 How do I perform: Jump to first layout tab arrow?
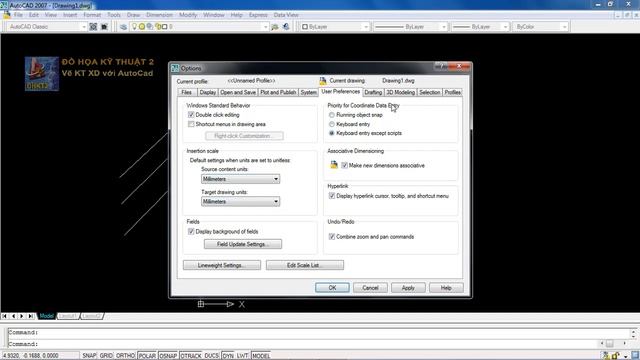4,316
